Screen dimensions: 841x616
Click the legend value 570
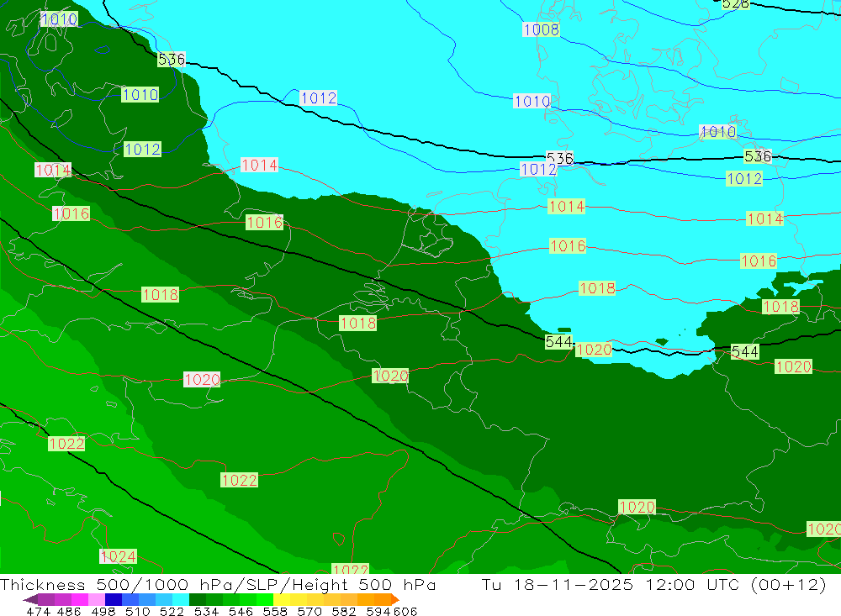coord(309,611)
